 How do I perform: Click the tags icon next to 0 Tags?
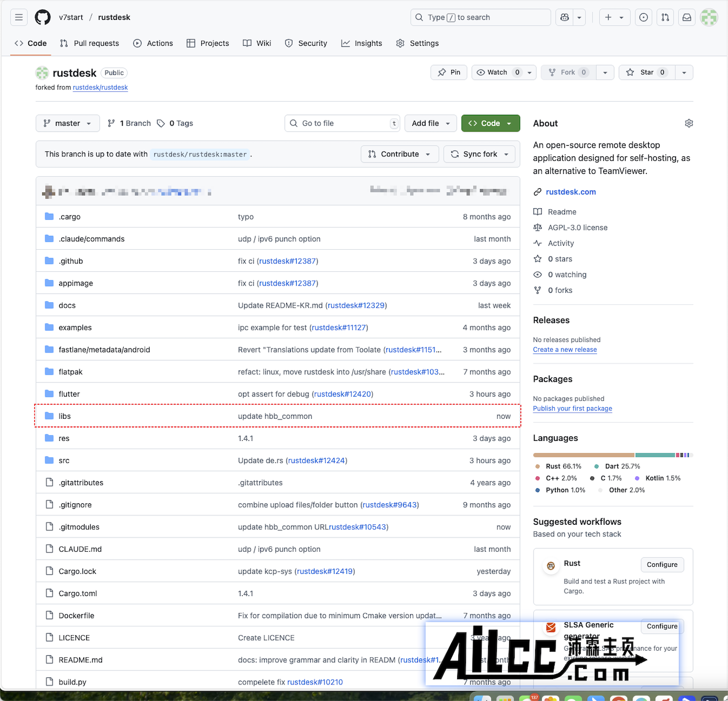pyautogui.click(x=161, y=123)
